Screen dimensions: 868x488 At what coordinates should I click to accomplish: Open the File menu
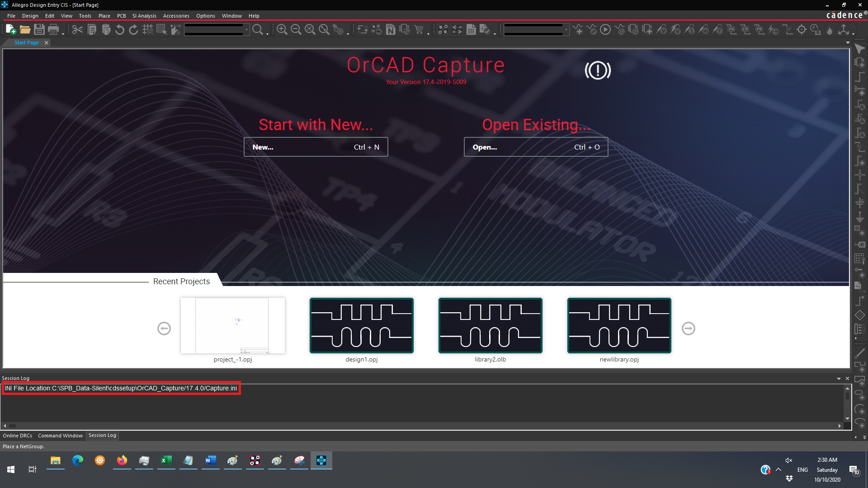(x=11, y=16)
